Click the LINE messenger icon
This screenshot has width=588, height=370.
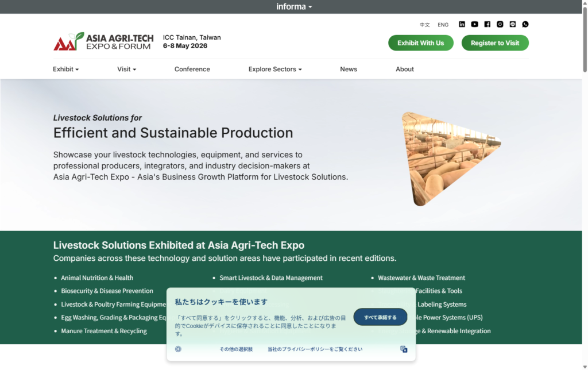(x=512, y=24)
